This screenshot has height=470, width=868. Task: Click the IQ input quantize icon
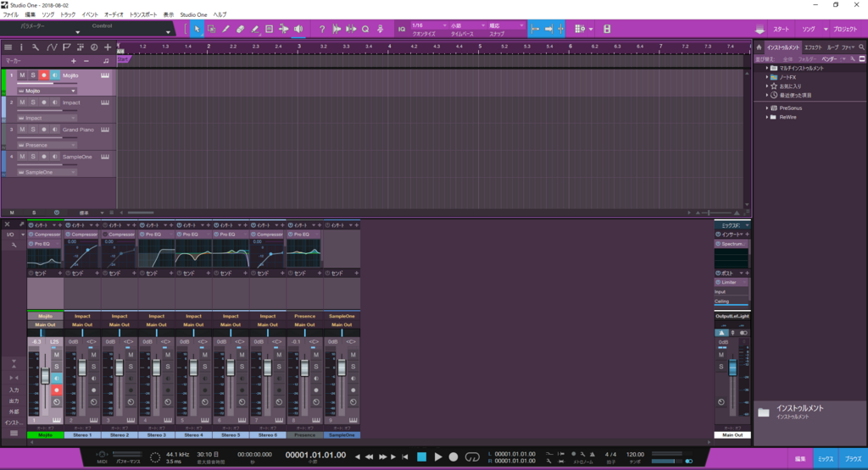402,29
